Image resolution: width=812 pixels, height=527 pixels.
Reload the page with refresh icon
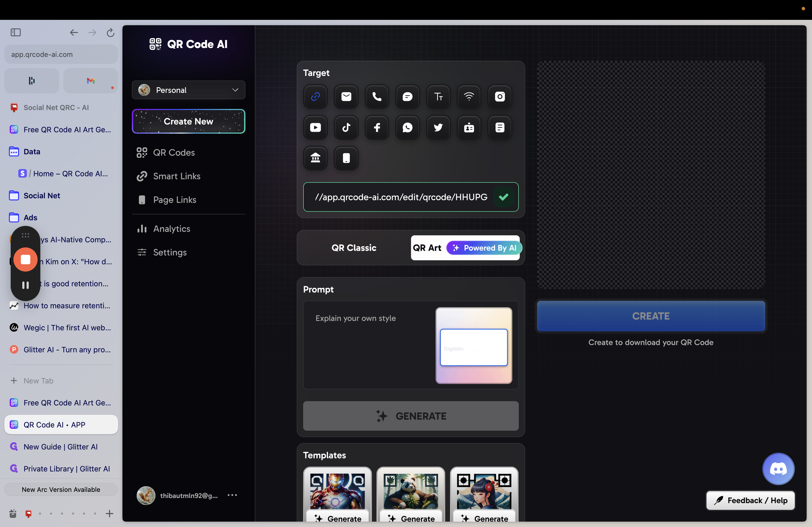pos(110,32)
